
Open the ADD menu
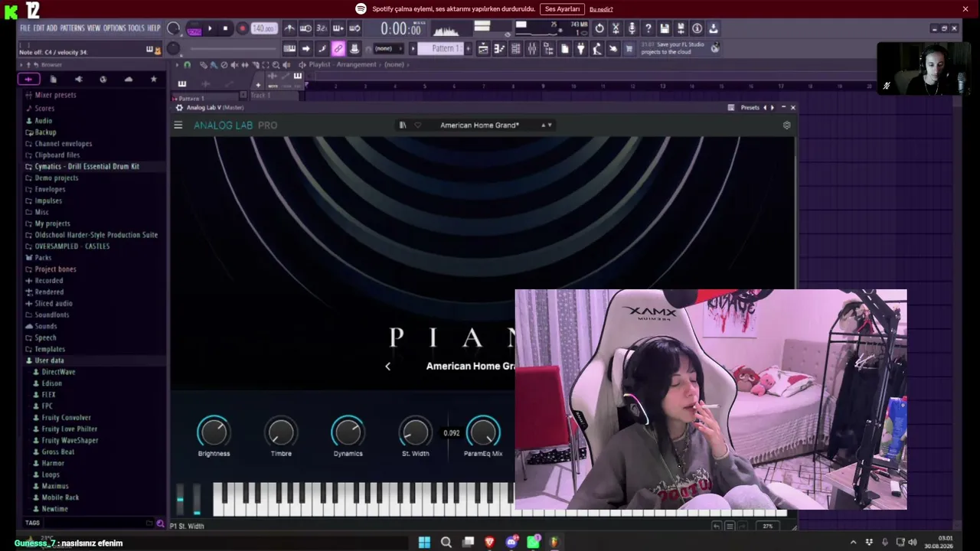[52, 28]
